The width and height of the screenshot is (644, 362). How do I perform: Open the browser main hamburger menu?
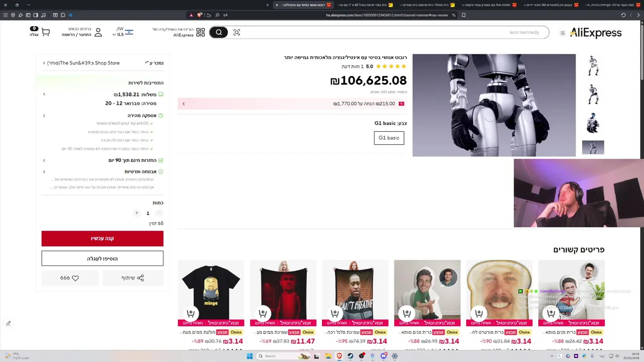coord(6,15)
